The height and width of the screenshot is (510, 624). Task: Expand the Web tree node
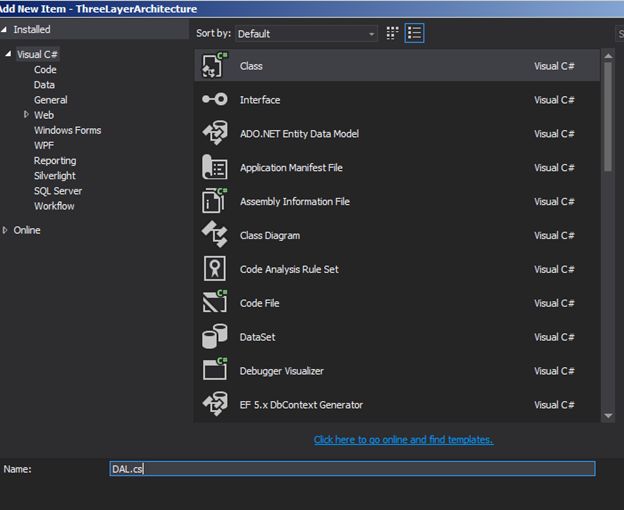[x=26, y=115]
